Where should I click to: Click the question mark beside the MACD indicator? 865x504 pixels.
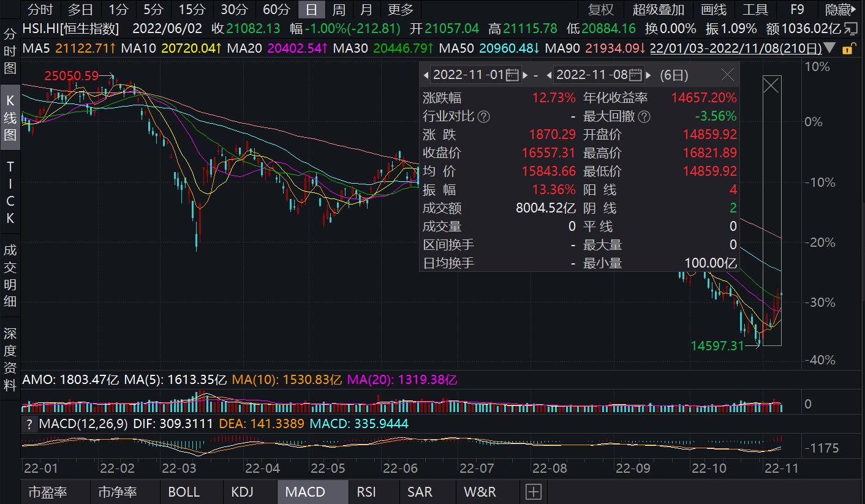pyautogui.click(x=29, y=424)
